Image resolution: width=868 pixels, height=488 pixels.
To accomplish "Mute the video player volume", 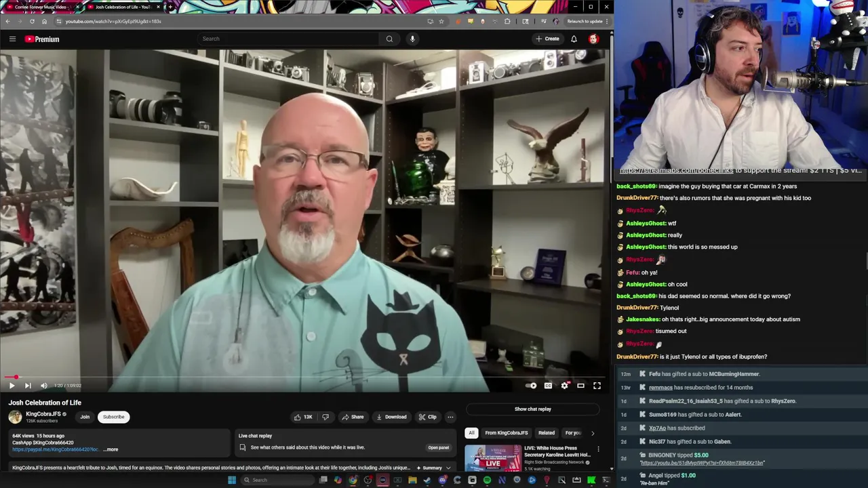I will [x=44, y=386].
